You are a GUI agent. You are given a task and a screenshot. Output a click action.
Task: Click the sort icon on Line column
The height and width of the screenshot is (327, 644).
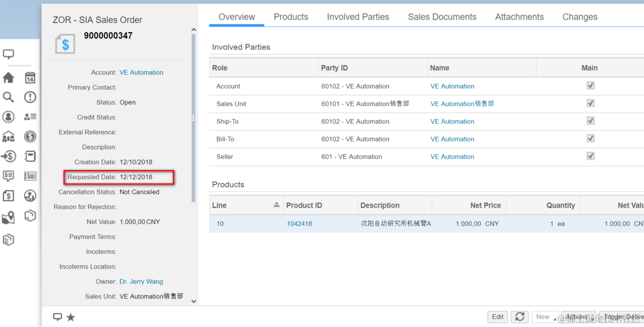(x=276, y=205)
